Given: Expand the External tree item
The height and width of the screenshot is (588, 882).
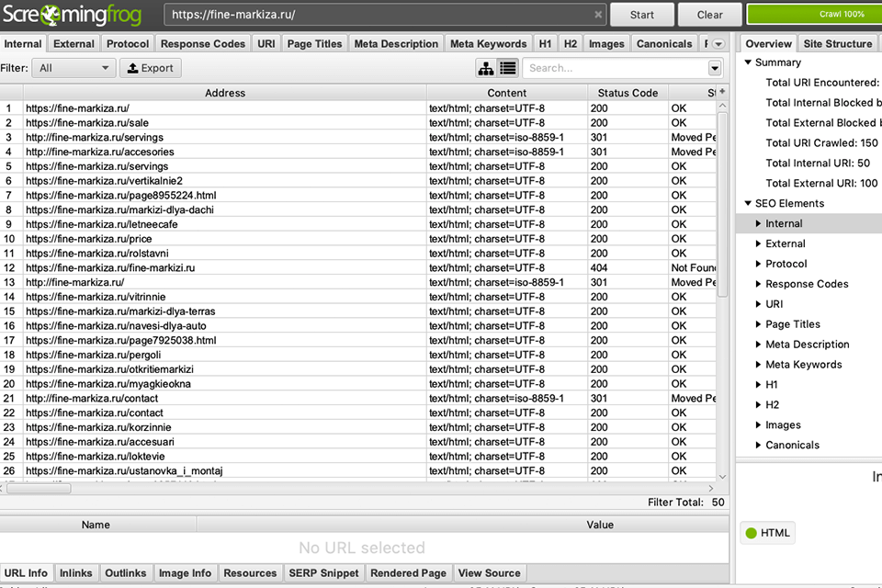Looking at the screenshot, I should tap(758, 243).
